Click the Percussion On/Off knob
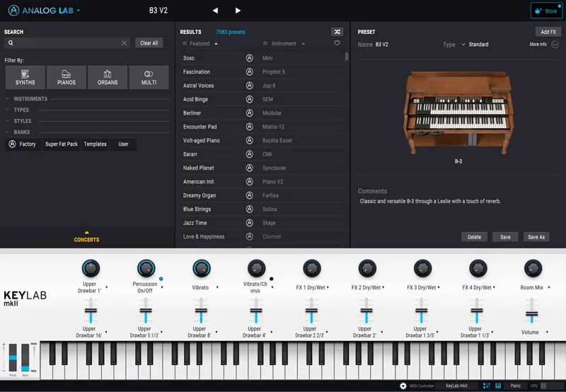The image size is (566, 392). (146, 269)
